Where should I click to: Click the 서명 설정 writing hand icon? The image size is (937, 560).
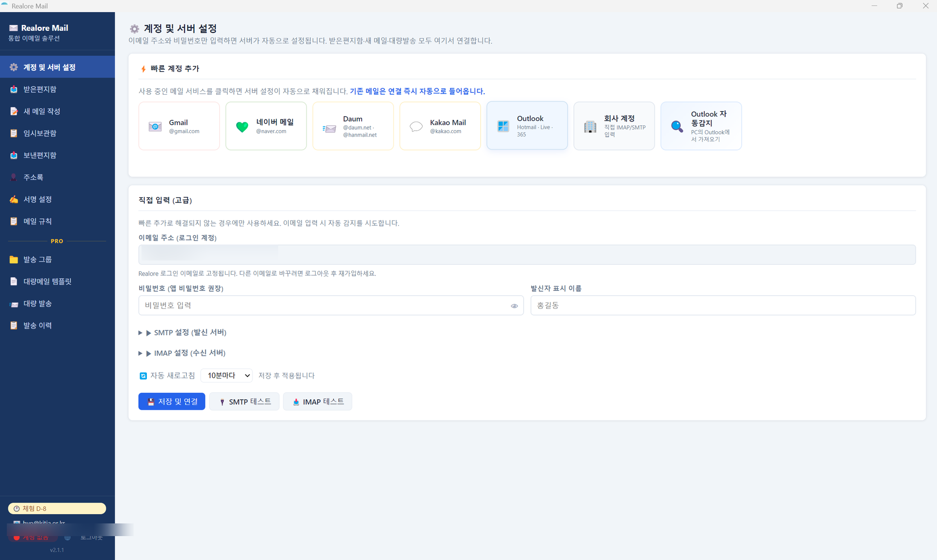coord(14,199)
